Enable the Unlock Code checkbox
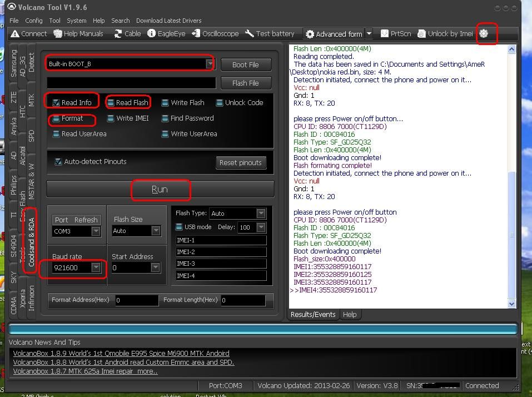This screenshot has height=397, width=532. coord(220,102)
